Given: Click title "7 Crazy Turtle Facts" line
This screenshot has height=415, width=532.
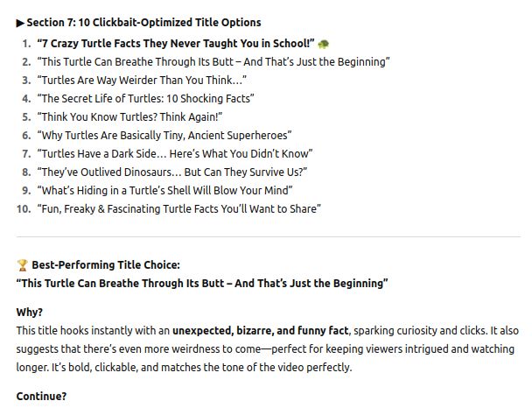Looking at the screenshot, I should tap(175, 43).
